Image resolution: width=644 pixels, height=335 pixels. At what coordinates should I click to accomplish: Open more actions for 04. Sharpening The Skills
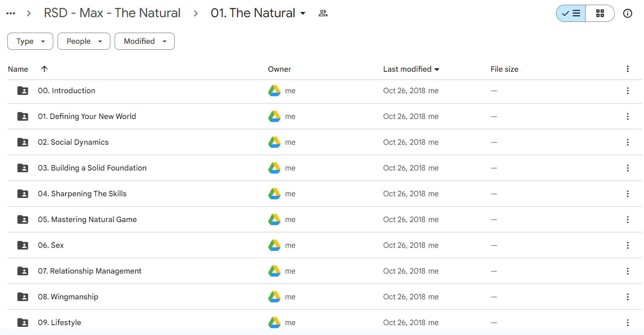[628, 194]
